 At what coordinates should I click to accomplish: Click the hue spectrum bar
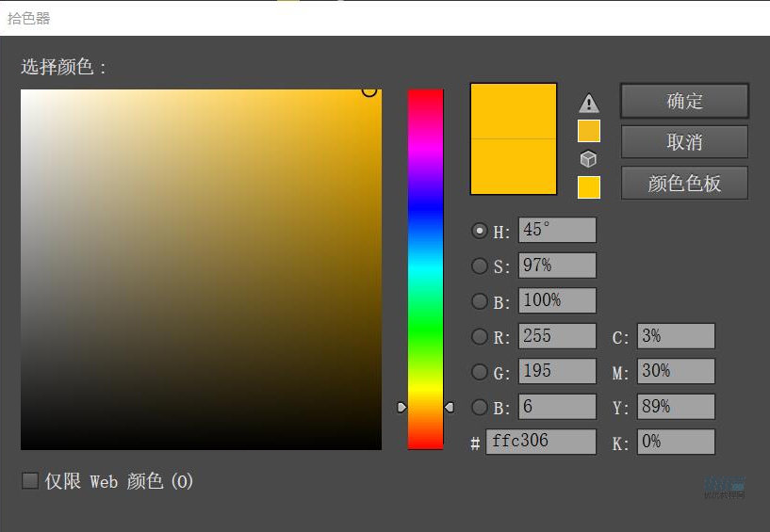click(x=425, y=269)
